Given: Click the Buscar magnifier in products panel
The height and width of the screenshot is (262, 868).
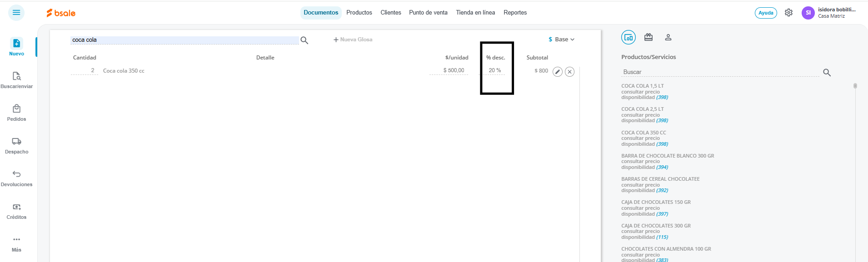Looking at the screenshot, I should coord(827,73).
